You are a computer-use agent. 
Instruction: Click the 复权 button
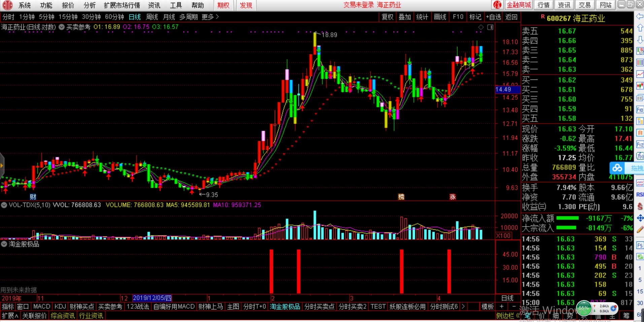click(387, 17)
